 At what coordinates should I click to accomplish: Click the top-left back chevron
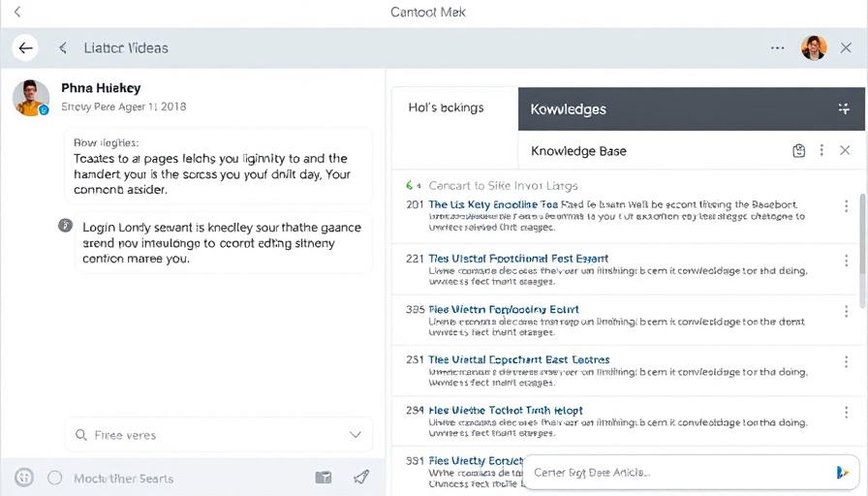pyautogui.click(x=17, y=12)
